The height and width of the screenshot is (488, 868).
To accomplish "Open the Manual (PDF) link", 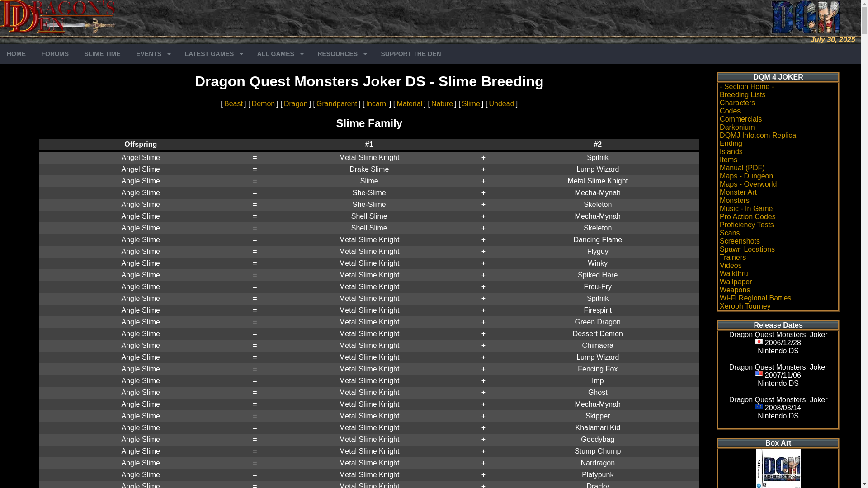I will tap(742, 168).
